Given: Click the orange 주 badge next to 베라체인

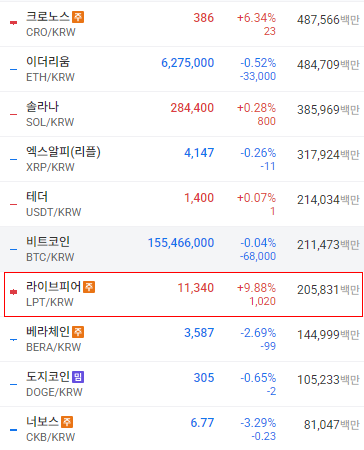Looking at the screenshot, I should (x=78, y=332).
